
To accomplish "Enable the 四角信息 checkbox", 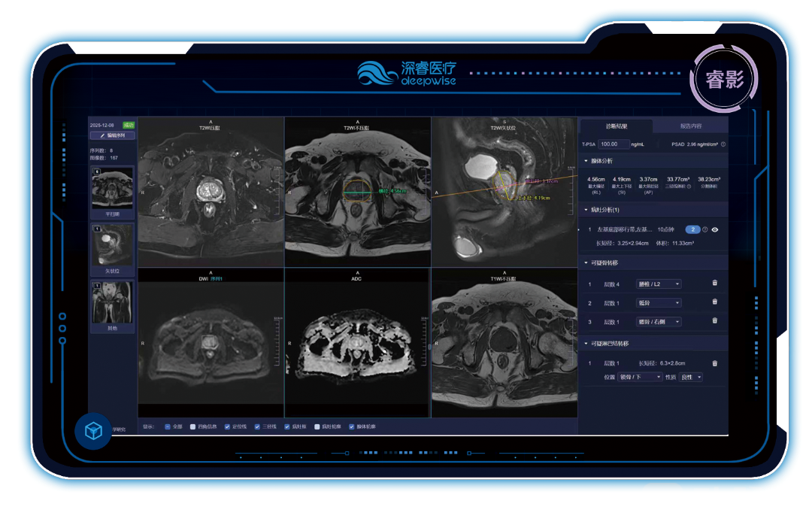I will (x=193, y=426).
